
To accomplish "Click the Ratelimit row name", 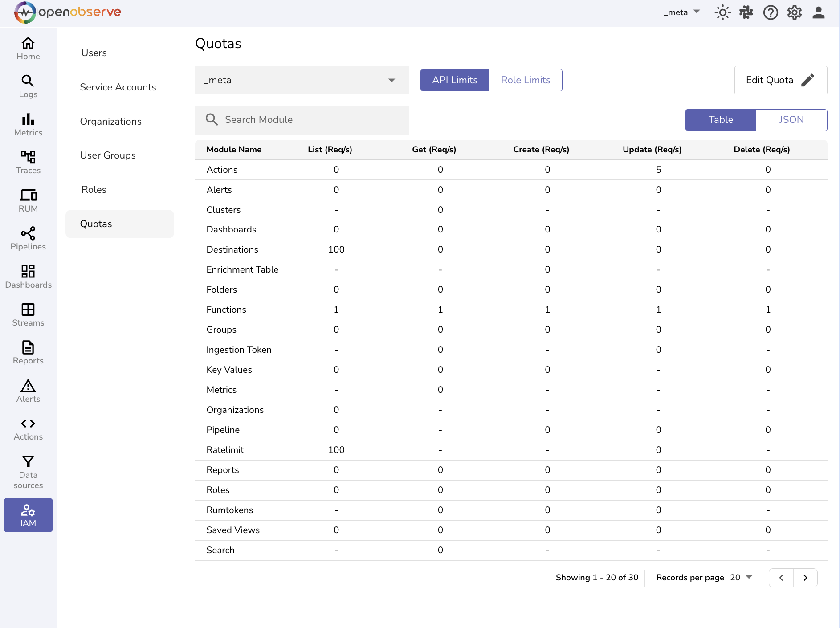I will pos(225,450).
